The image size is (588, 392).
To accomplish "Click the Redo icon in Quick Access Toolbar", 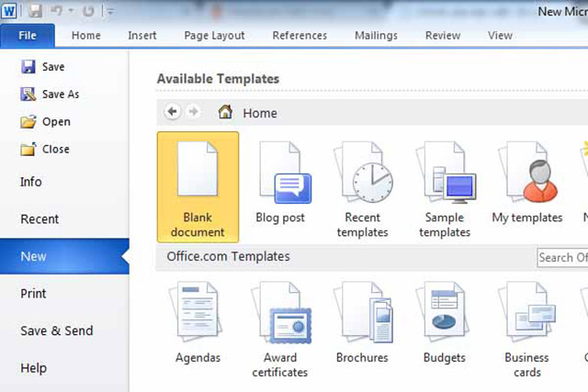I will point(88,11).
